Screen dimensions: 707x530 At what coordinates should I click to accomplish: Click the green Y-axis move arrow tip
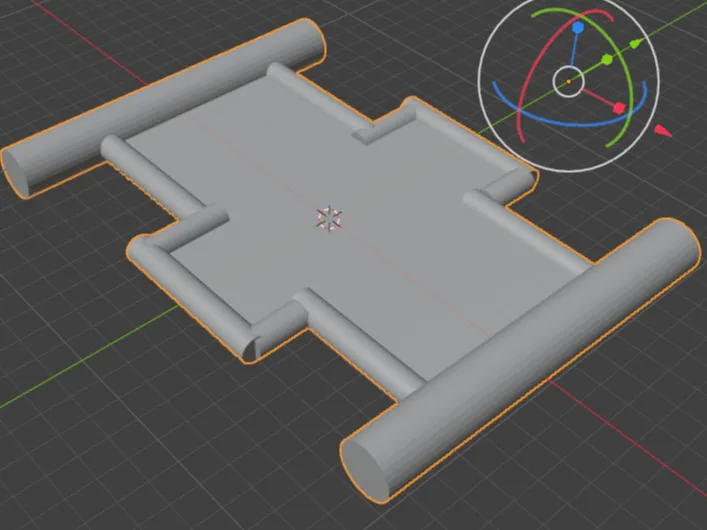pos(635,44)
